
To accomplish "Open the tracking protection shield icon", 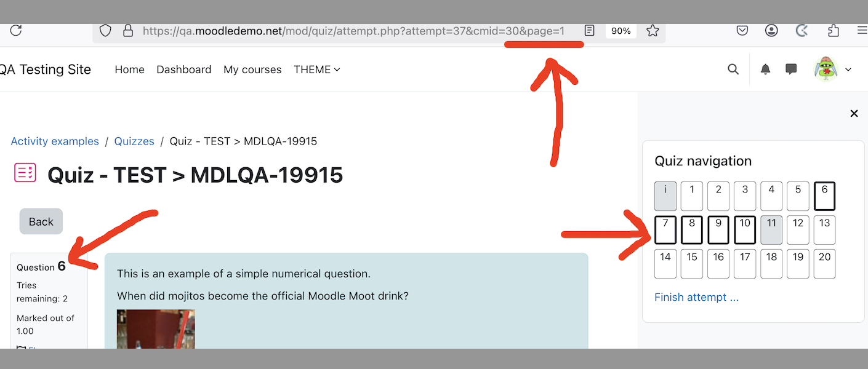I will pyautogui.click(x=105, y=30).
